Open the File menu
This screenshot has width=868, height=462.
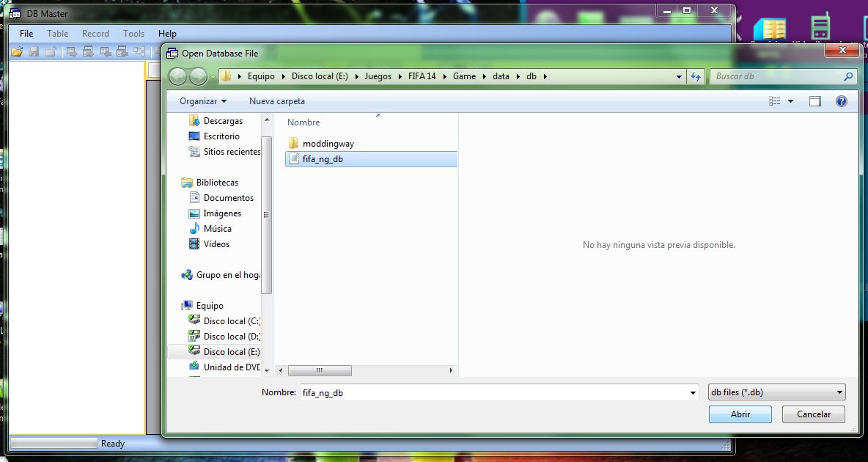tap(26, 34)
